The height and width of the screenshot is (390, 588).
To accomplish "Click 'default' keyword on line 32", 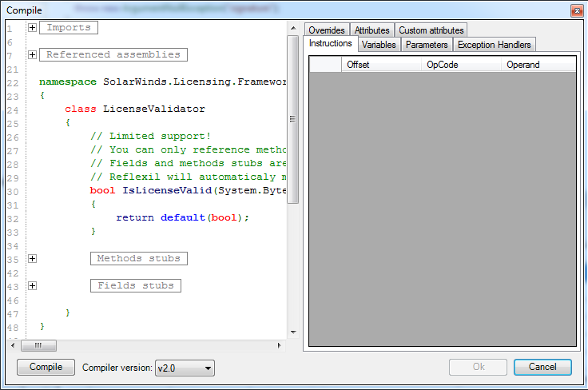I will [183, 217].
